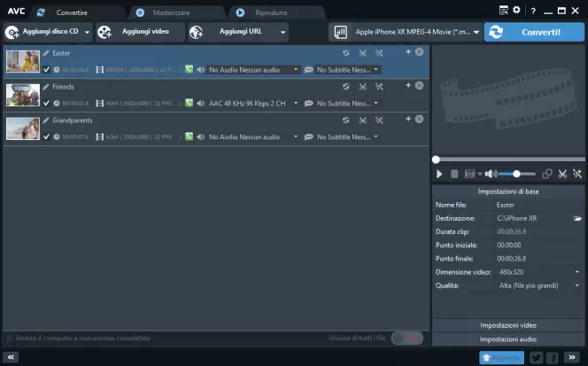The image size is (588, 366).
Task: Uncheck the Friends video checkbox
Action: (46, 103)
